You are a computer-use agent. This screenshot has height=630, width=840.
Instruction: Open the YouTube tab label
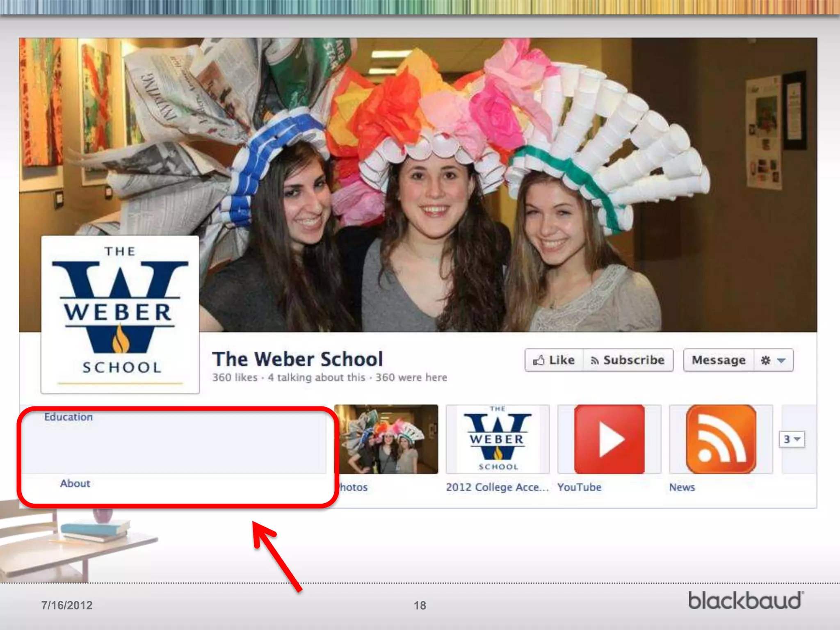point(579,487)
